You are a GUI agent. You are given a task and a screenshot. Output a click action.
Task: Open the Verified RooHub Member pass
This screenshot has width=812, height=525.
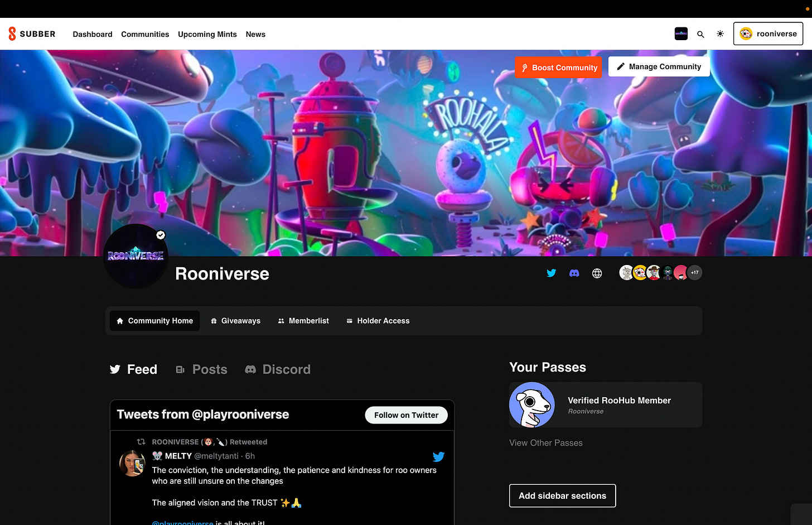pos(606,405)
